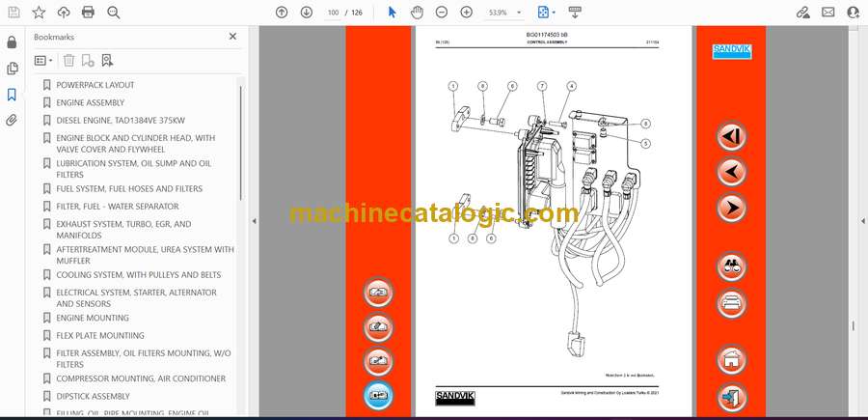Screen dimensions: 868x420
Task: Click the lock security panel icon
Action: (x=12, y=42)
